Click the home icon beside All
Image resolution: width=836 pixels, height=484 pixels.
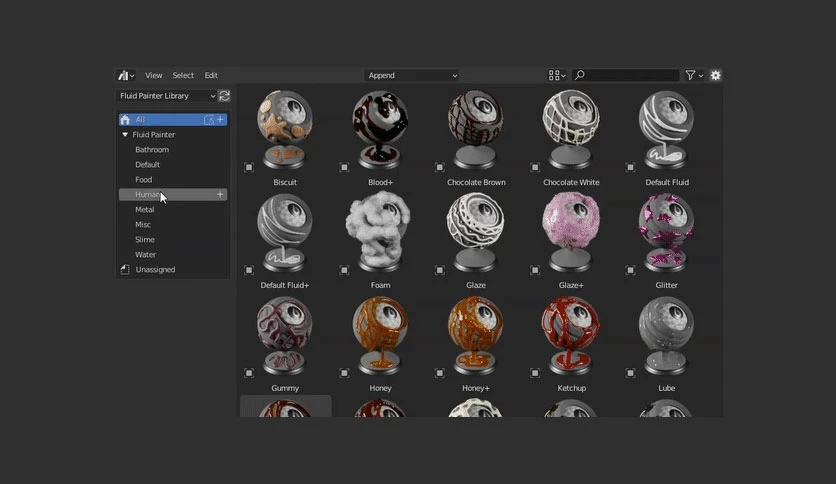(x=125, y=119)
